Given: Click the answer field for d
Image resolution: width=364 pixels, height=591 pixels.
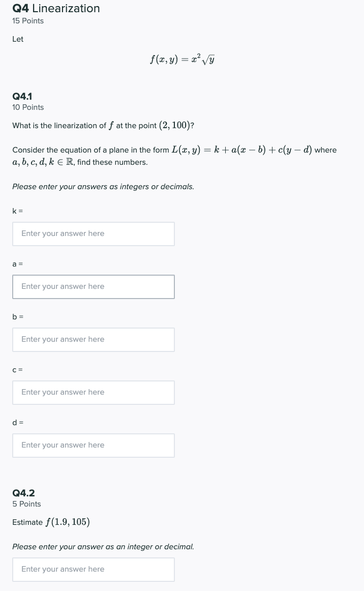Looking at the screenshot, I should [93, 445].
